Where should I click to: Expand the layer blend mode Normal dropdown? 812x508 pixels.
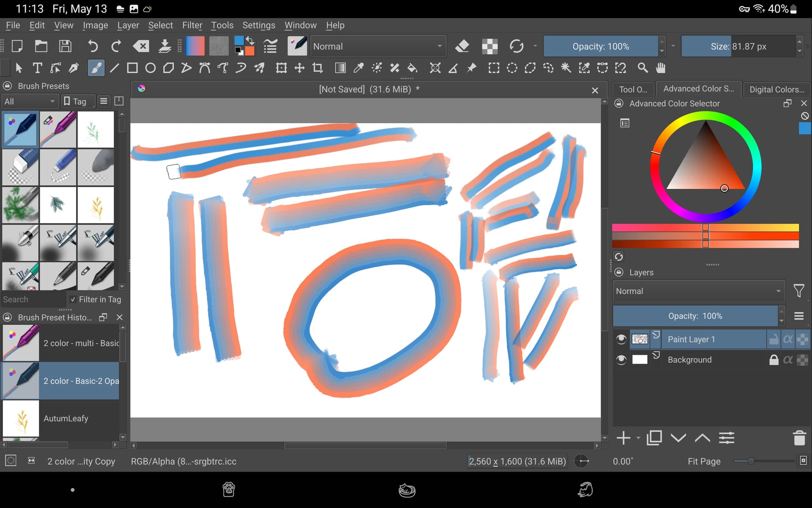(698, 291)
